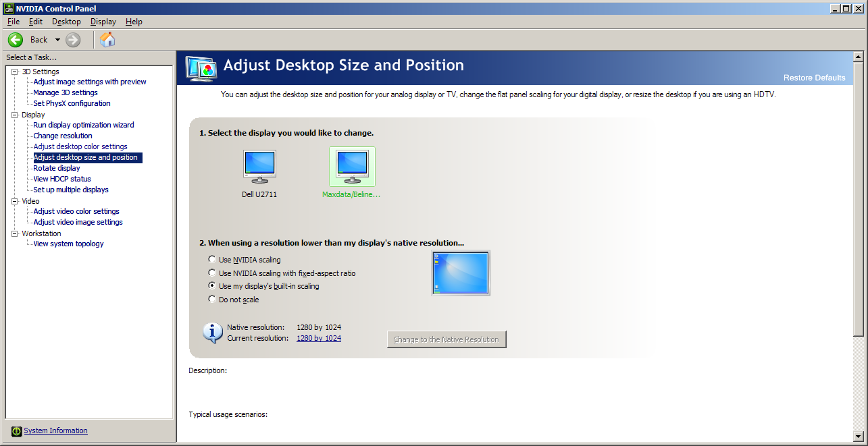Go to the Home page icon
The width and height of the screenshot is (868, 446).
pyautogui.click(x=107, y=40)
